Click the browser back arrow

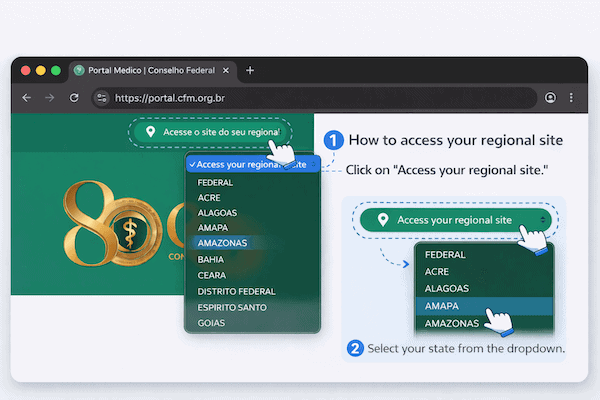pyautogui.click(x=26, y=98)
